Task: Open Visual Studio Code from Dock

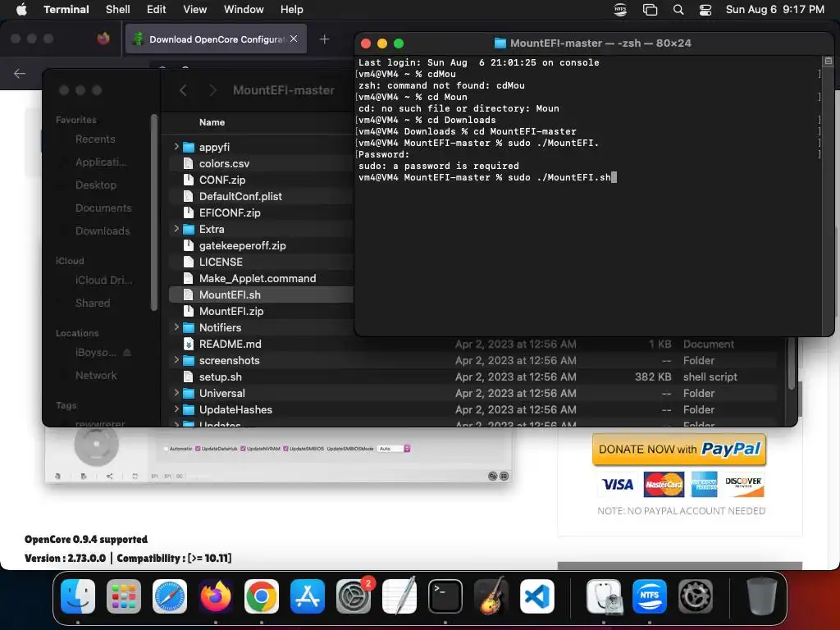Action: pyautogui.click(x=536, y=596)
